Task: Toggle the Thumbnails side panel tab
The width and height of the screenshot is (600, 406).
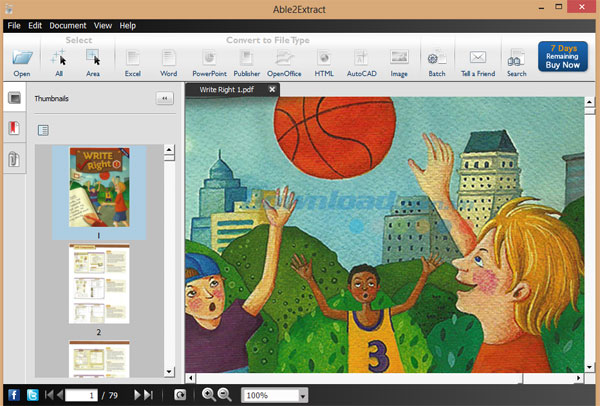Action: click(x=15, y=99)
